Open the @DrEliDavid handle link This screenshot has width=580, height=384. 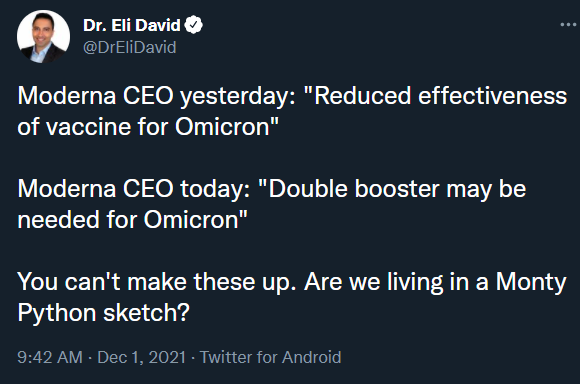pyautogui.click(x=129, y=47)
